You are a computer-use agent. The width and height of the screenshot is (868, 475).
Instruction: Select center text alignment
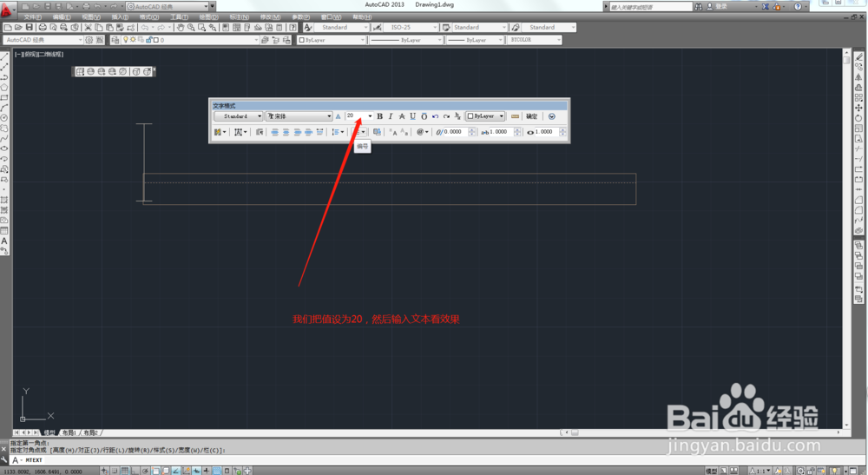tap(286, 132)
